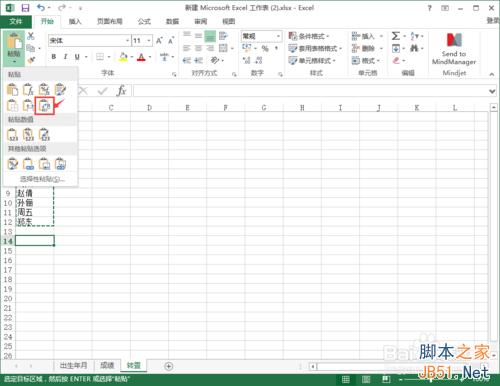
Task: Choose Keep Source Column Widths paste icon
Action: pyautogui.click(x=28, y=106)
